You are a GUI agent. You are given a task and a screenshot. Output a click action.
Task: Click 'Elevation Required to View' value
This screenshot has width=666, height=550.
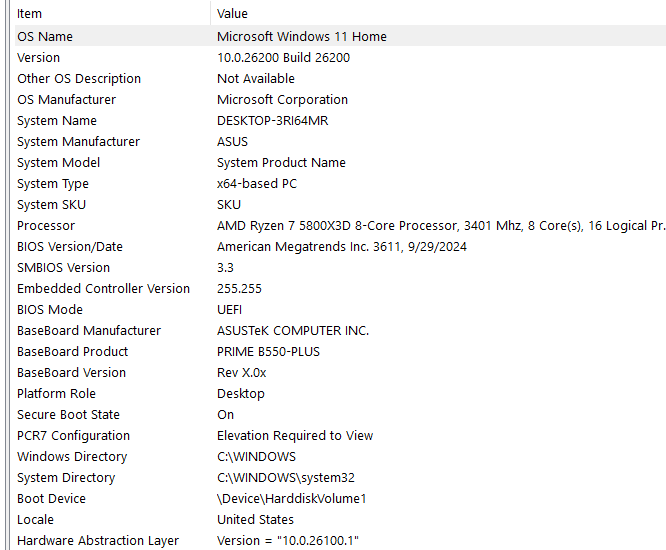click(295, 436)
